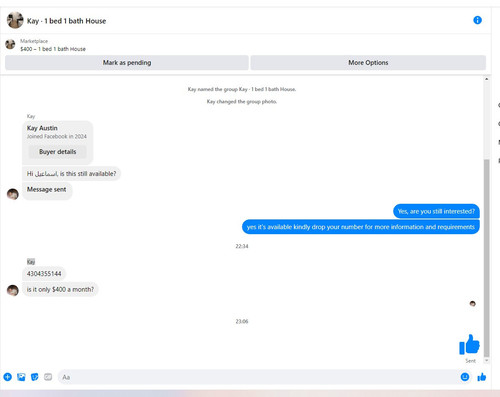The height and width of the screenshot is (397, 500).
Task: Choose a sticker icon
Action: (35, 377)
